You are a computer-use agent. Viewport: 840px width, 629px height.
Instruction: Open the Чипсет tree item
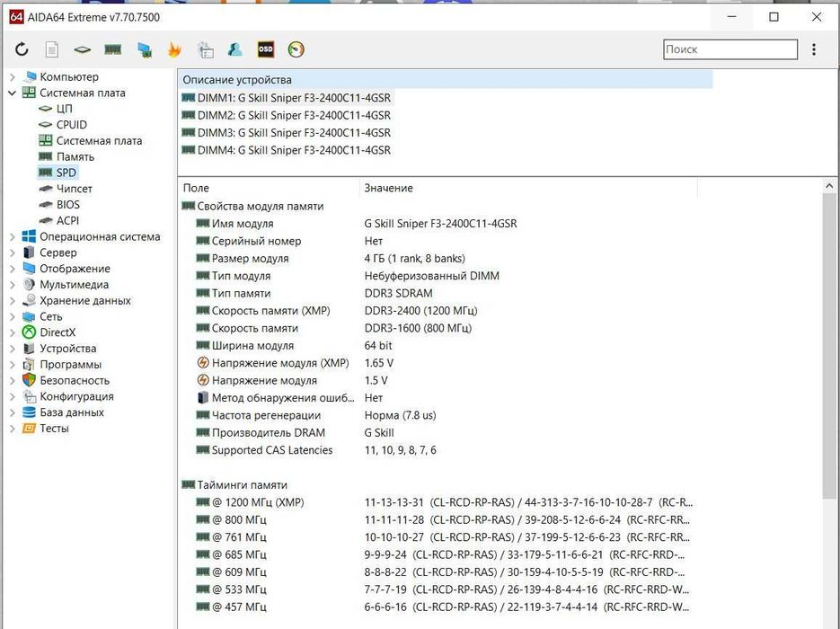click(x=66, y=189)
